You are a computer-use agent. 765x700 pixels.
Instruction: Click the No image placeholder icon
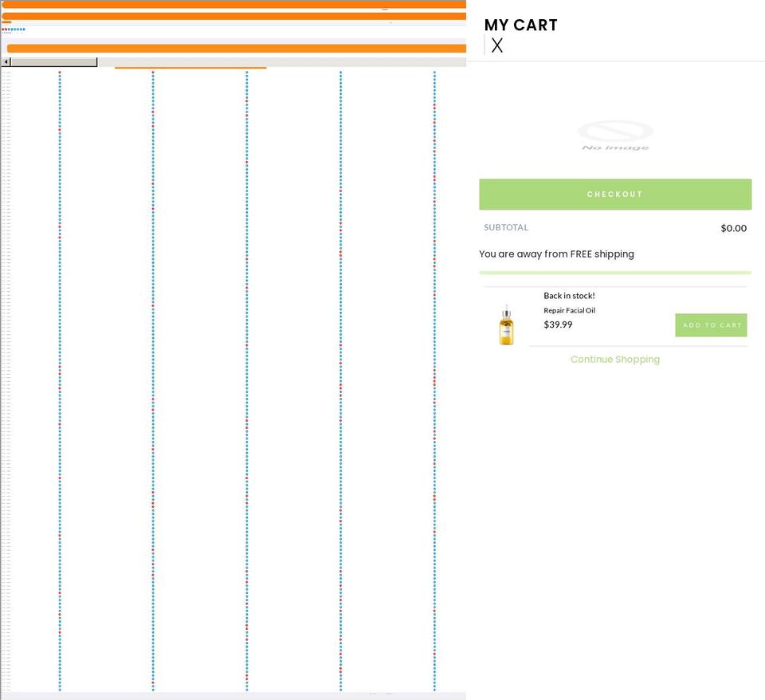(615, 135)
